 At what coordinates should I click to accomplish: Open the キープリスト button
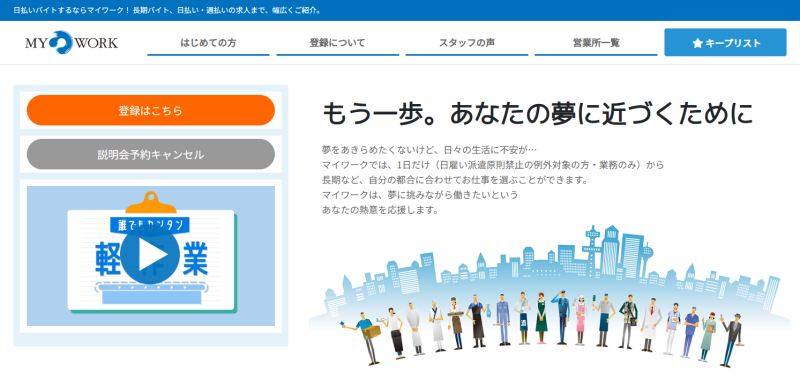(x=725, y=42)
